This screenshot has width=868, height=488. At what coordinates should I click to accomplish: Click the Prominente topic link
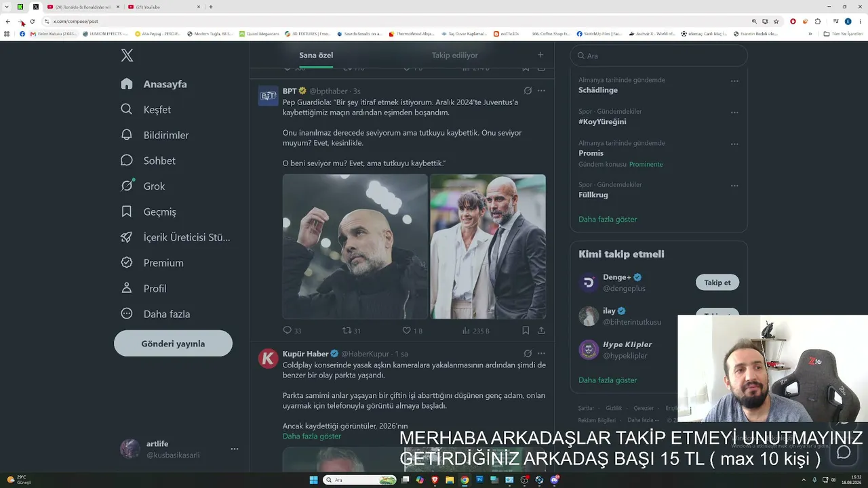pyautogui.click(x=646, y=165)
